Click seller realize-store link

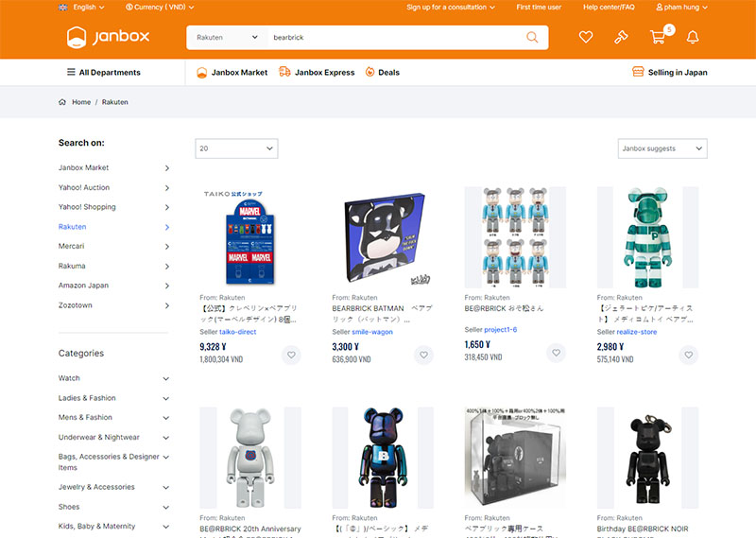coord(636,332)
